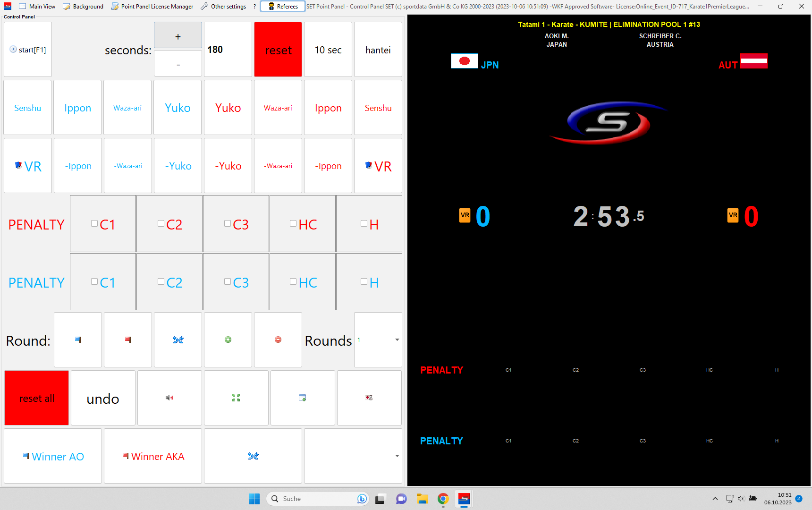Award blue Ippon

(x=77, y=108)
